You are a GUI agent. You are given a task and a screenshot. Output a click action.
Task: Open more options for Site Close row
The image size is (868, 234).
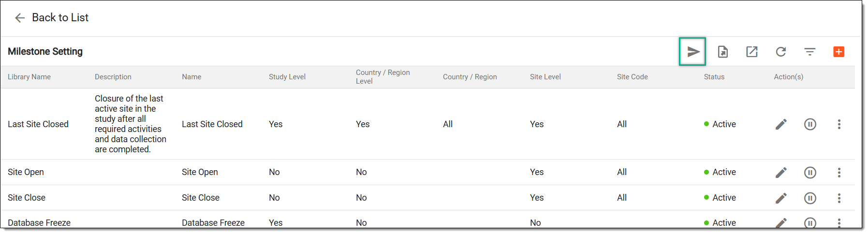pyautogui.click(x=839, y=198)
